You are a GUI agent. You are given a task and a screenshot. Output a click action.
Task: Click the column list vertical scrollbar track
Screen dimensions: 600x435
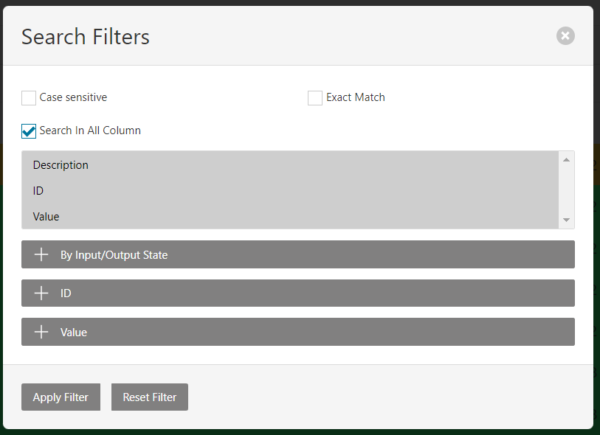point(567,190)
